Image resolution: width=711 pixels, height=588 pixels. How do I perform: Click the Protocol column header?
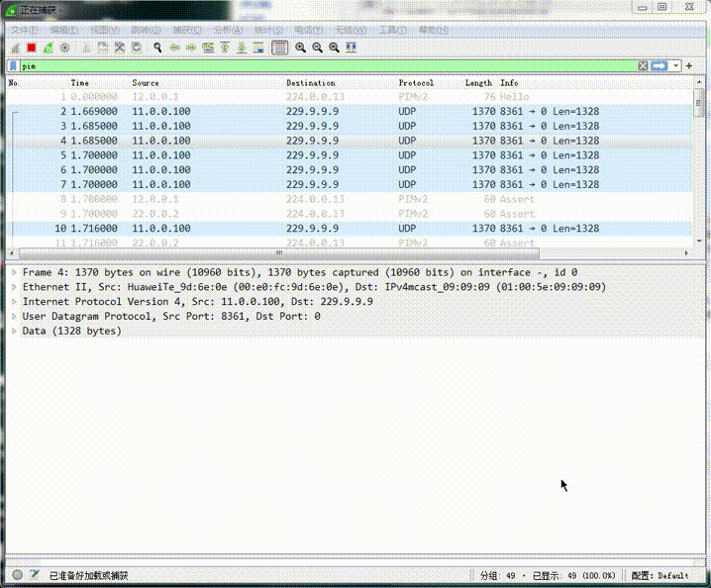click(x=416, y=83)
